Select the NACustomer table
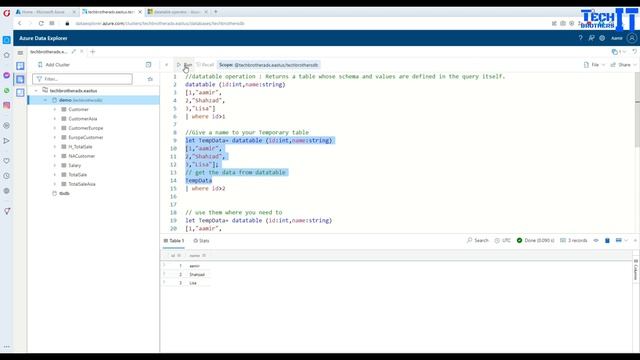 tap(82, 156)
